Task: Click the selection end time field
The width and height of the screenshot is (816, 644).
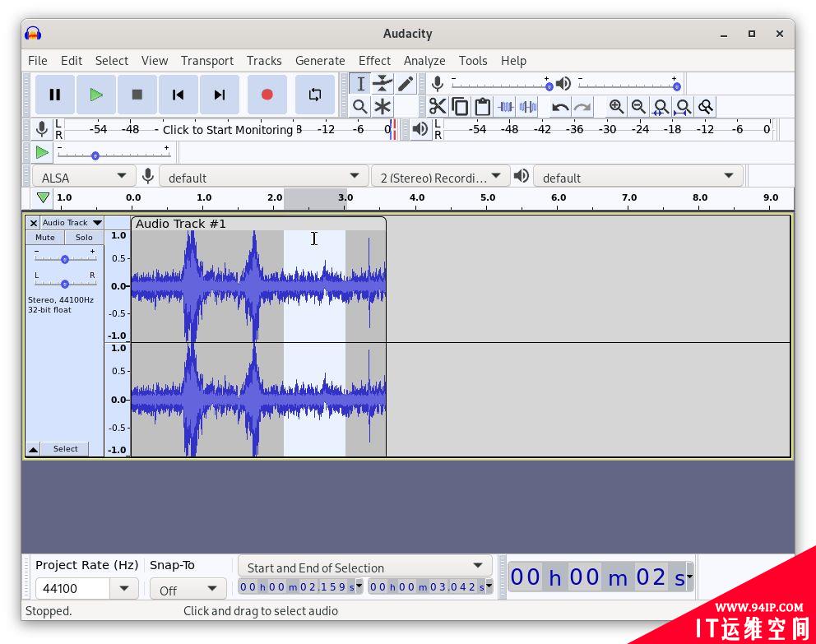Action: click(x=430, y=586)
